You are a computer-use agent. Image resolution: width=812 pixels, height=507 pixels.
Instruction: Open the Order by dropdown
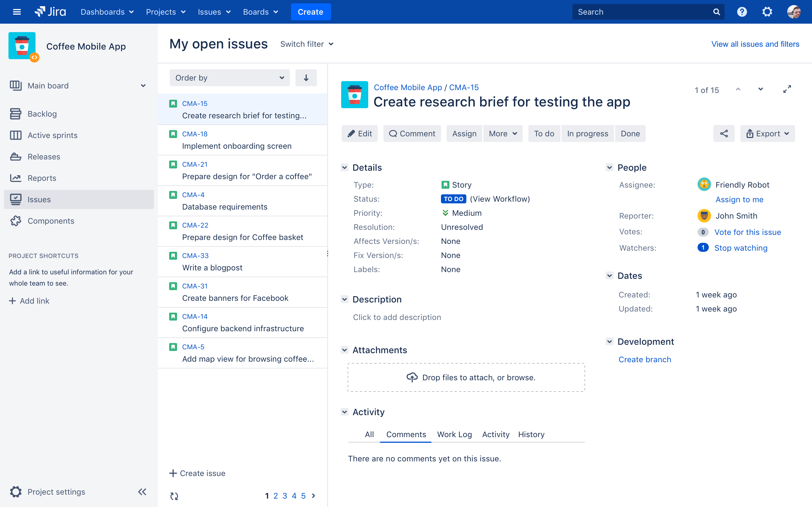pyautogui.click(x=230, y=77)
